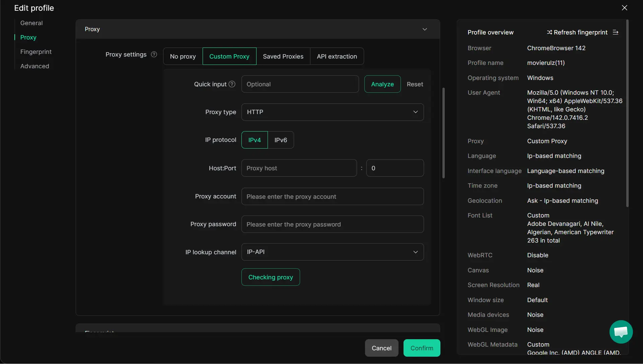Screen dimensions: 643x364
Task: Collapse the Profile overview panel icon
Action: [x=616, y=32]
